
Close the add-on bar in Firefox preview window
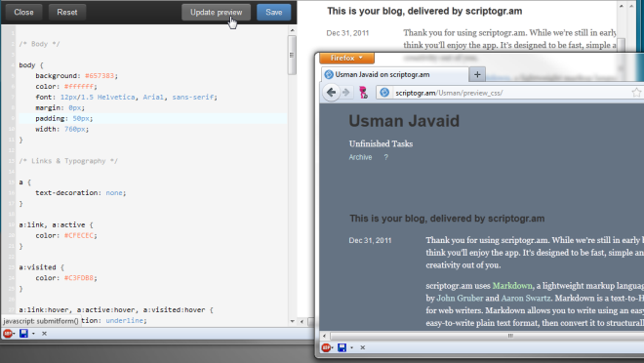click(x=363, y=347)
